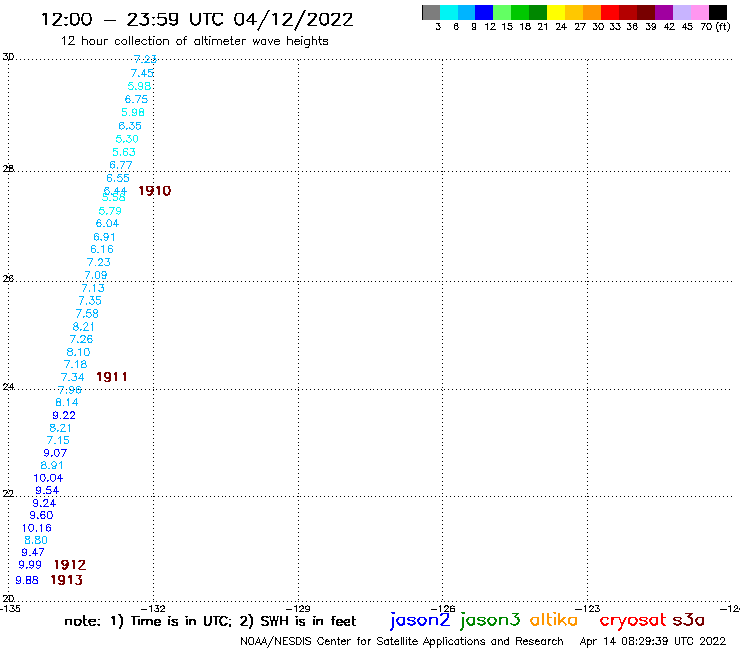Select the 9.47 wave height reading
Image resolution: width=740 pixels, height=650 pixels.
coord(33,552)
